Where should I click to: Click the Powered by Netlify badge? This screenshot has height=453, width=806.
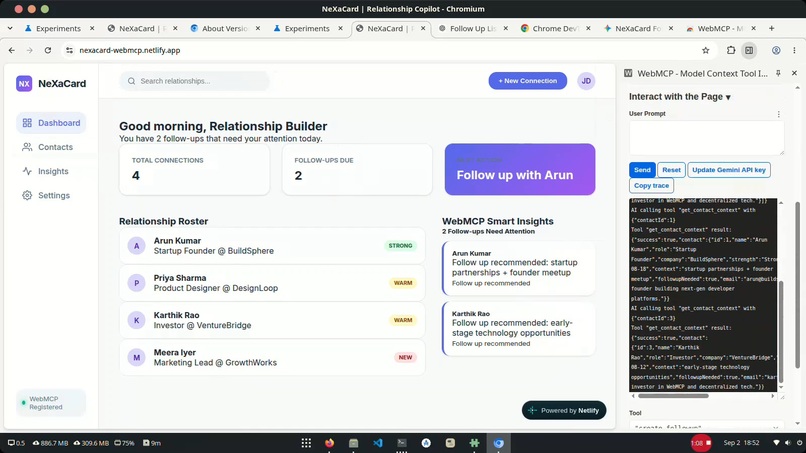coord(564,410)
